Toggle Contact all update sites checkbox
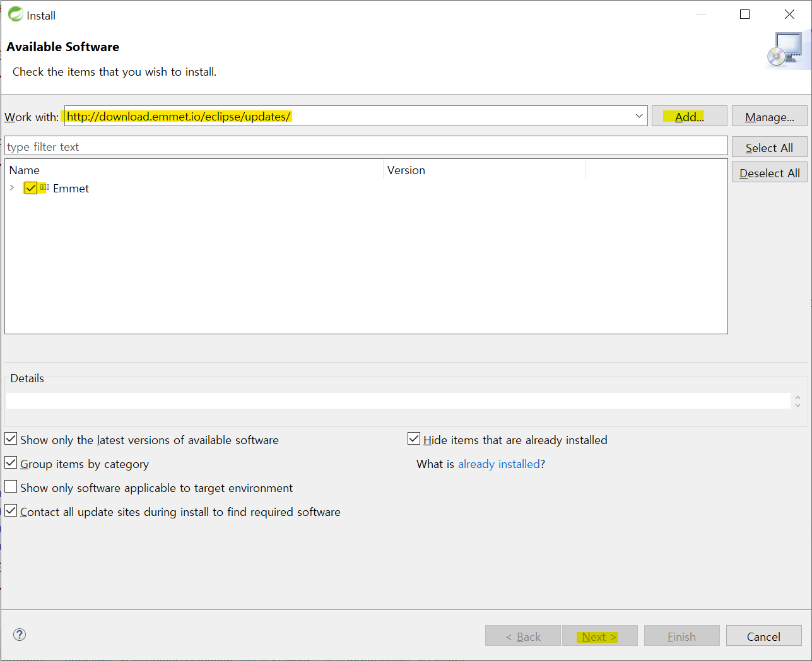 (11, 511)
